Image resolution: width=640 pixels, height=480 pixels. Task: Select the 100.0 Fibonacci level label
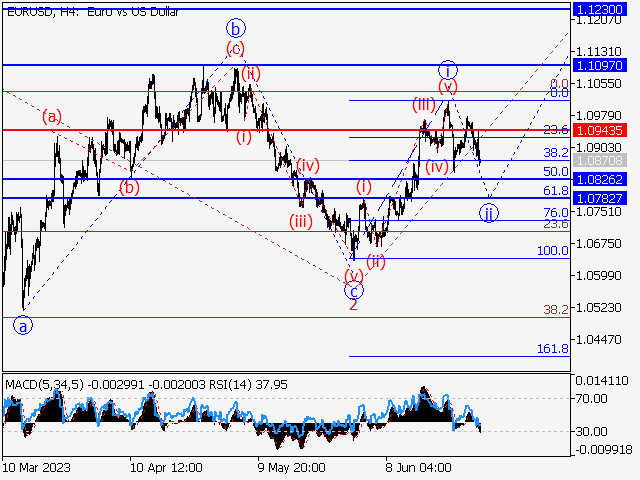point(553,251)
